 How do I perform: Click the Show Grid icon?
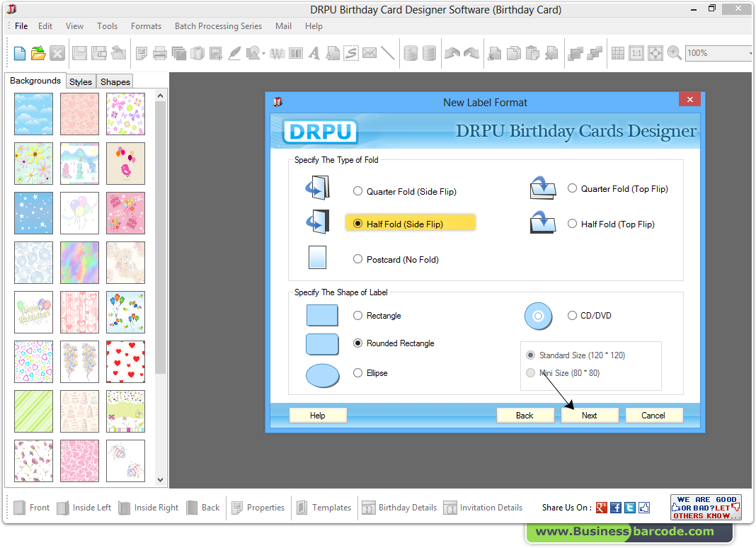tap(618, 53)
